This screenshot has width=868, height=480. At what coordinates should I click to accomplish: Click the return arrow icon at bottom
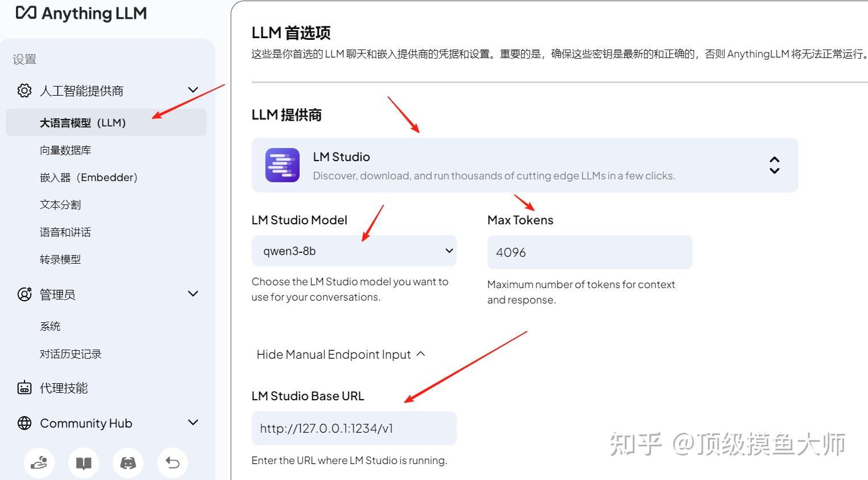172,463
